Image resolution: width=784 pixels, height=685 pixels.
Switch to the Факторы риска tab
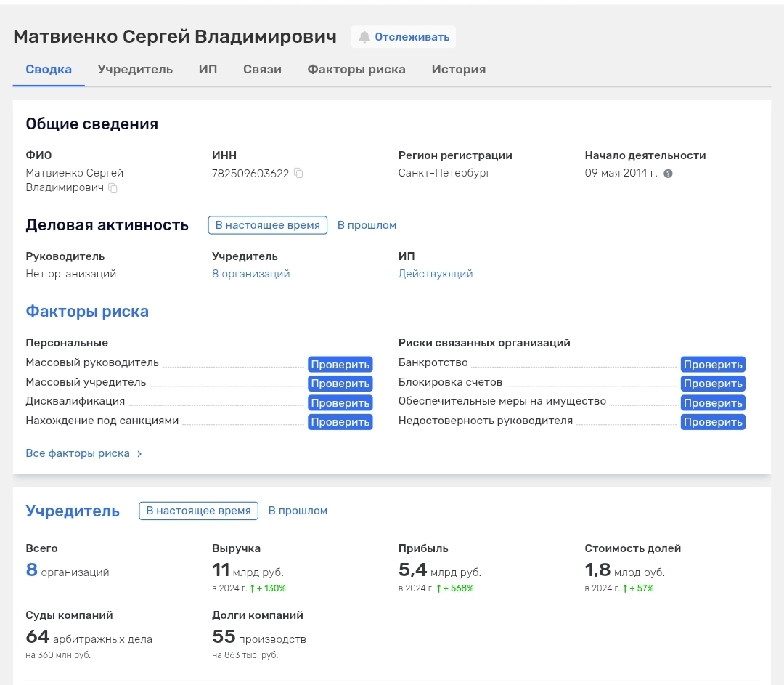tap(356, 70)
